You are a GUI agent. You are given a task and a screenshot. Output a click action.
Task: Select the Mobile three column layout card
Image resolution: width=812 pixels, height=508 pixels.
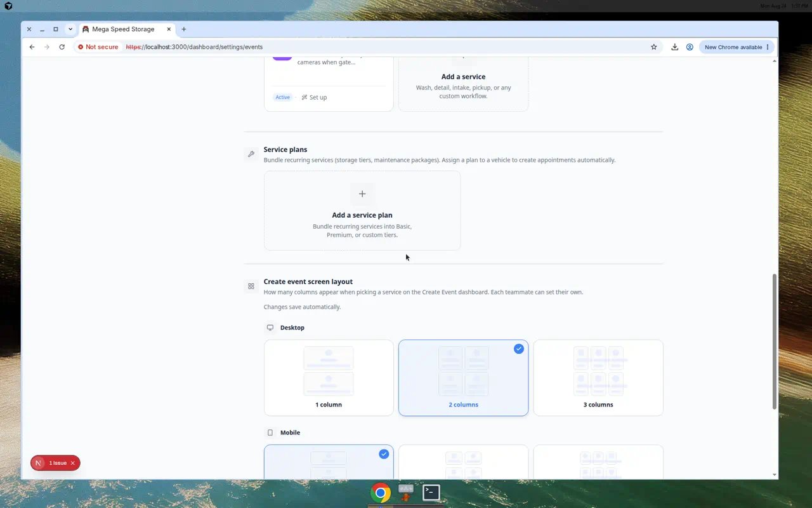click(598, 462)
